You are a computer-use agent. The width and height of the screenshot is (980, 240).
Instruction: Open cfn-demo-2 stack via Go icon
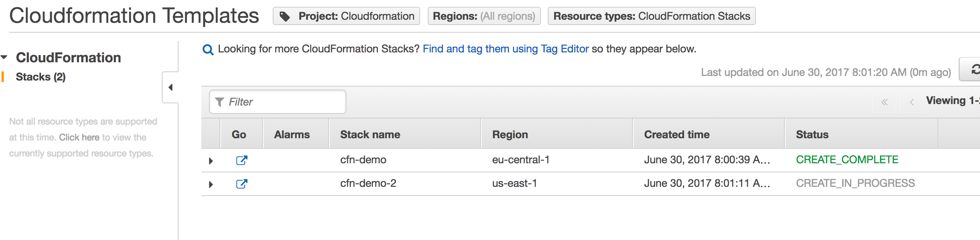tap(242, 184)
